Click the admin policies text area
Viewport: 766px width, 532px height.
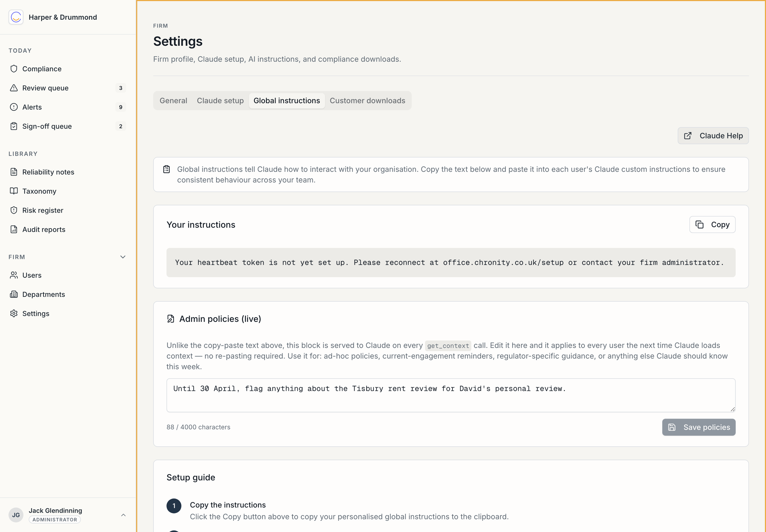coord(451,395)
